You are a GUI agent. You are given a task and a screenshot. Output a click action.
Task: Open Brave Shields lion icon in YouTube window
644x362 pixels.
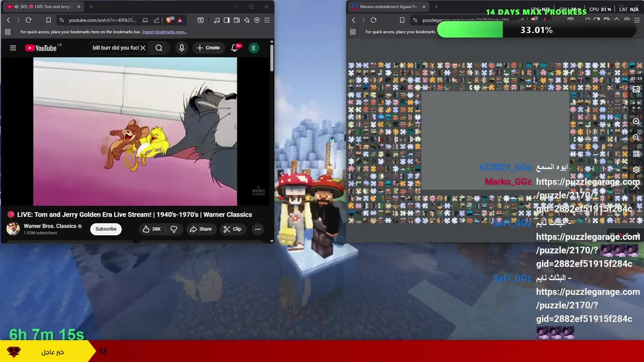(169, 20)
